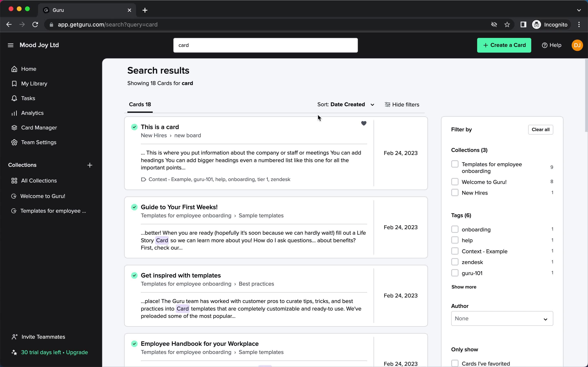Click the search input field
This screenshot has width=588, height=367.
(x=265, y=45)
